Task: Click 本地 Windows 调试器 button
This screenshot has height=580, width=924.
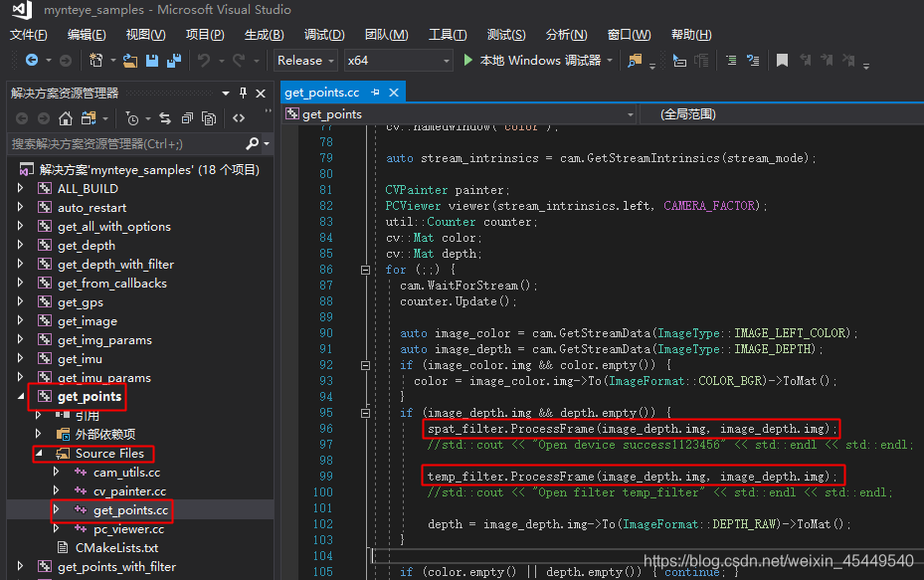Action: 540,60
